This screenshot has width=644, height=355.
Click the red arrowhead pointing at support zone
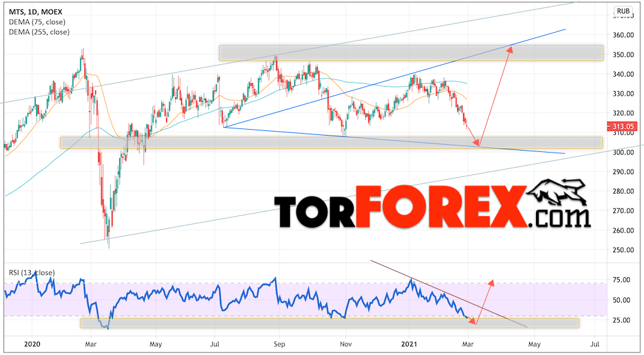(x=476, y=143)
